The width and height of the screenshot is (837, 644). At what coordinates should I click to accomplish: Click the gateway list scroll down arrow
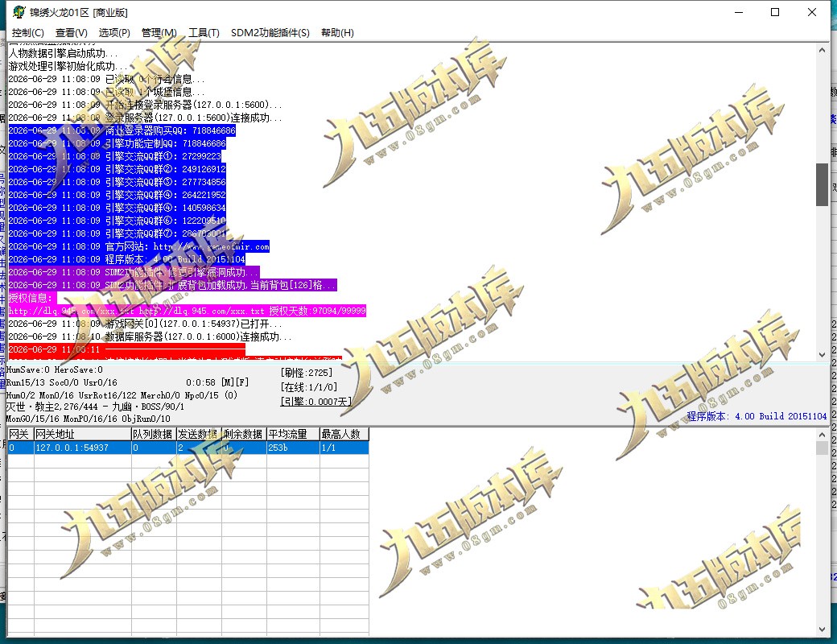tap(822, 630)
